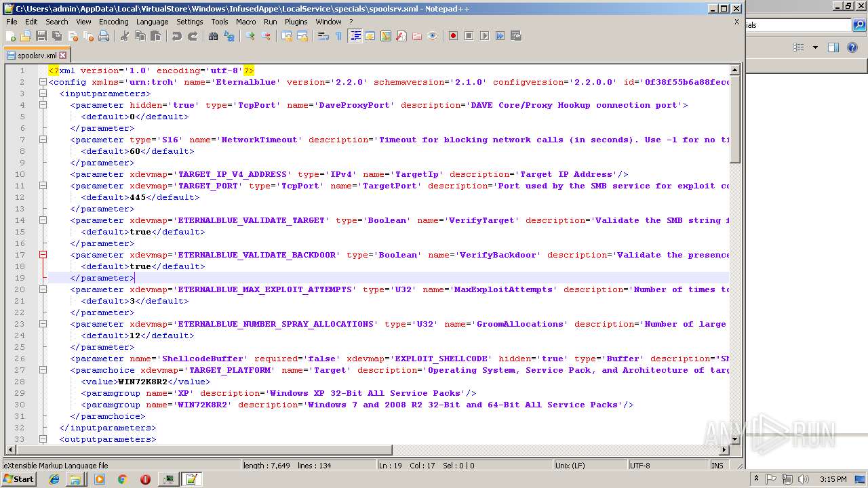The width and height of the screenshot is (868, 488).
Task: Click horizontal scrollbar right arrow in editor
Action: [x=724, y=449]
